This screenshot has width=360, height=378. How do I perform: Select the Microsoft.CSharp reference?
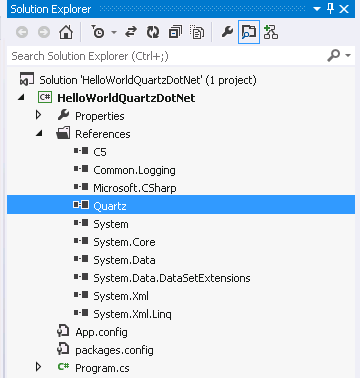pos(135,188)
